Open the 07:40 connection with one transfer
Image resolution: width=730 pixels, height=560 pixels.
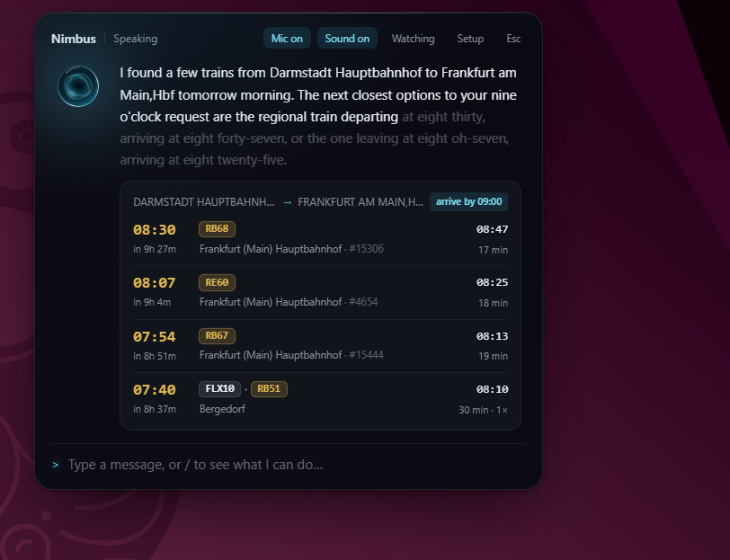point(320,399)
